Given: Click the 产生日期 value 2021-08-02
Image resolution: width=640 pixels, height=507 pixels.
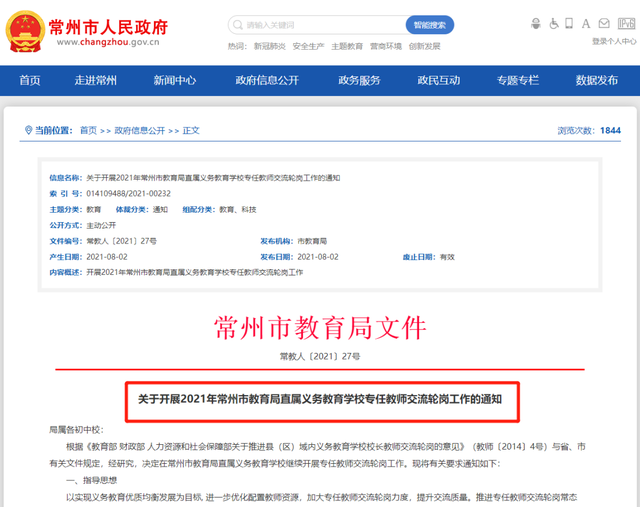Looking at the screenshot, I should [x=107, y=257].
